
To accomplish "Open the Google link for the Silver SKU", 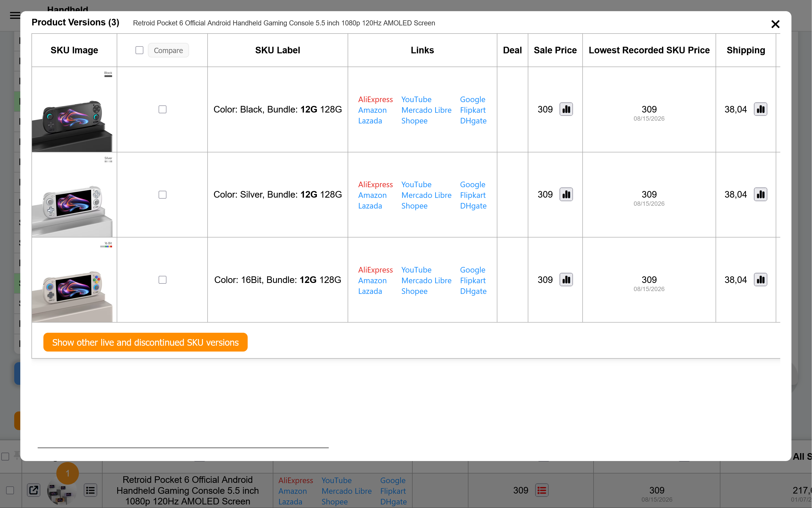I will pyautogui.click(x=472, y=184).
